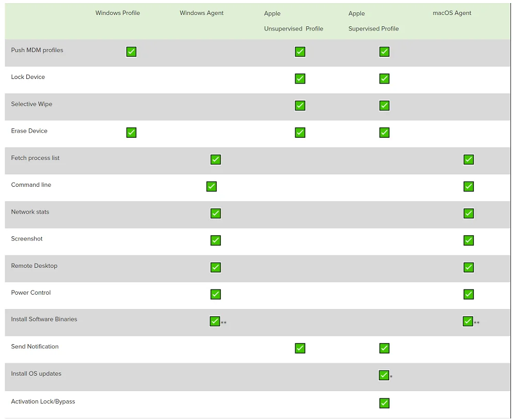This screenshot has width=512, height=420.
Task: Click Lock Device checkmark under Apple Unsupervised Profile
Action: coord(300,78)
